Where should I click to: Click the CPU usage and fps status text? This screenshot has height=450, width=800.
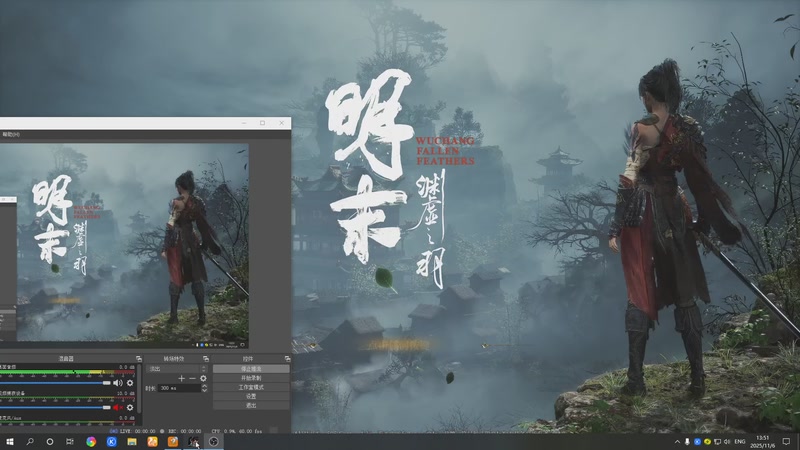(x=237, y=431)
